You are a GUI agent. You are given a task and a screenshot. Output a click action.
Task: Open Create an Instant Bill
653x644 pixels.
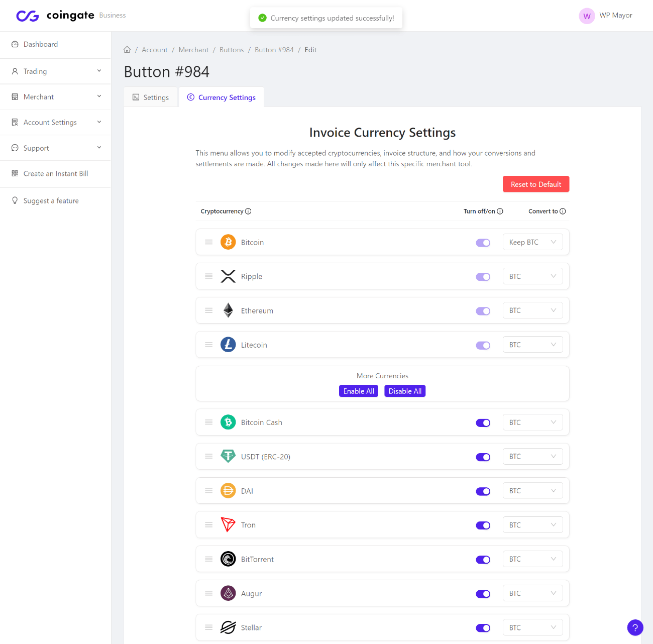(55, 174)
